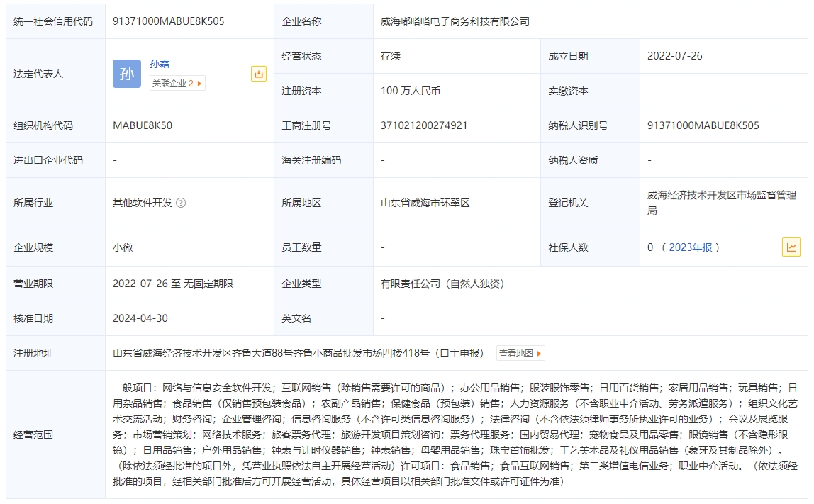
Task: Expand 关联企业 2 tag
Action: point(177,83)
